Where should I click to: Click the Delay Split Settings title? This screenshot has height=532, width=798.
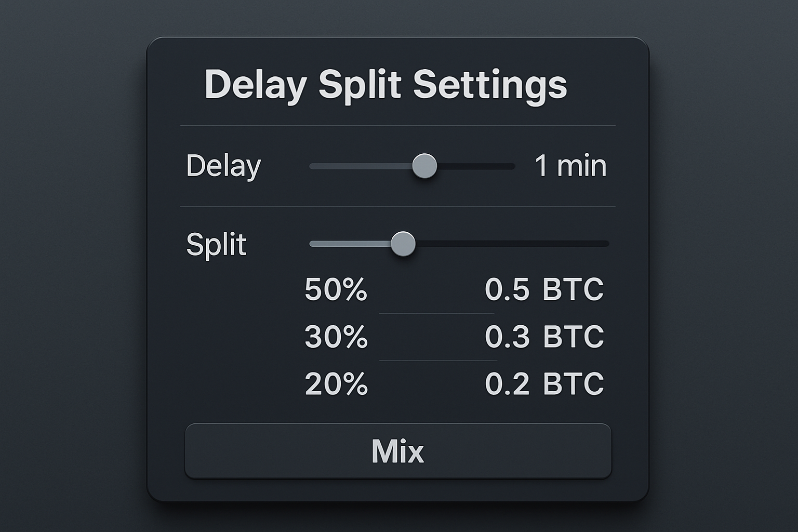pos(387,83)
